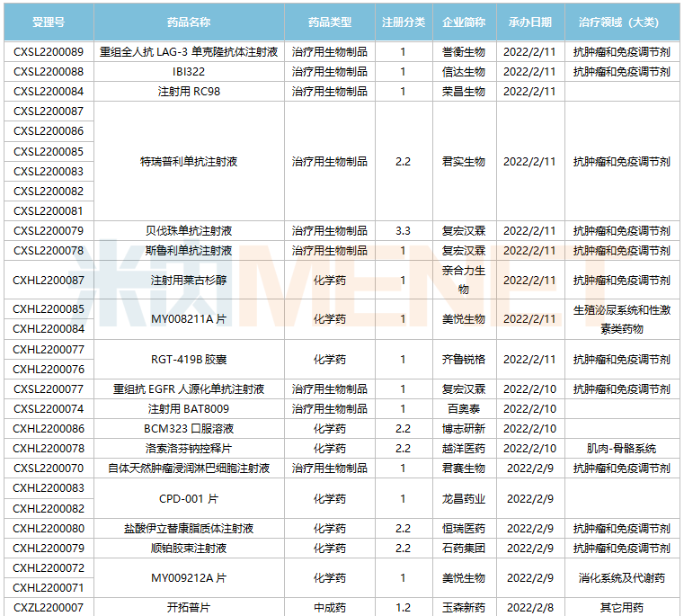Select cell CXSL2200086

point(49,131)
